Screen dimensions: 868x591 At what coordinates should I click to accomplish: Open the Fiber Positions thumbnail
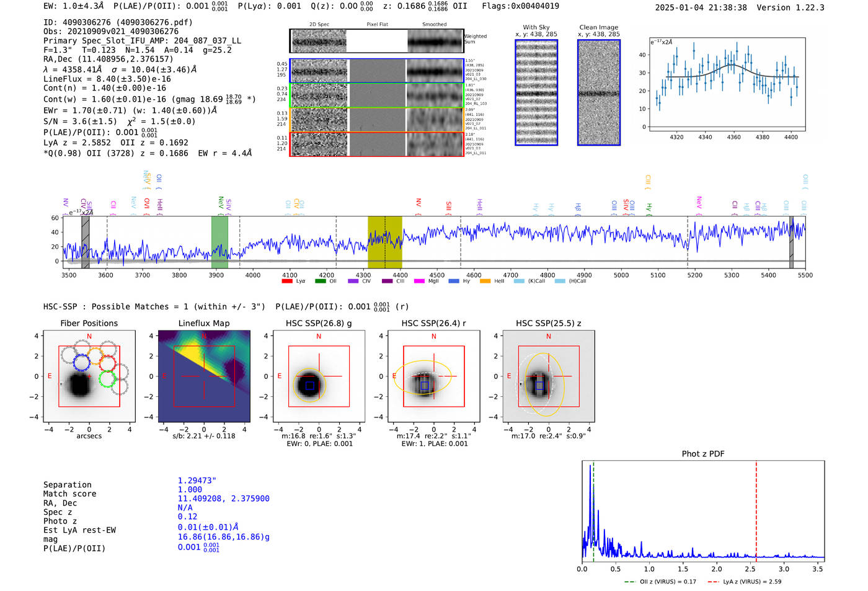pos(89,376)
